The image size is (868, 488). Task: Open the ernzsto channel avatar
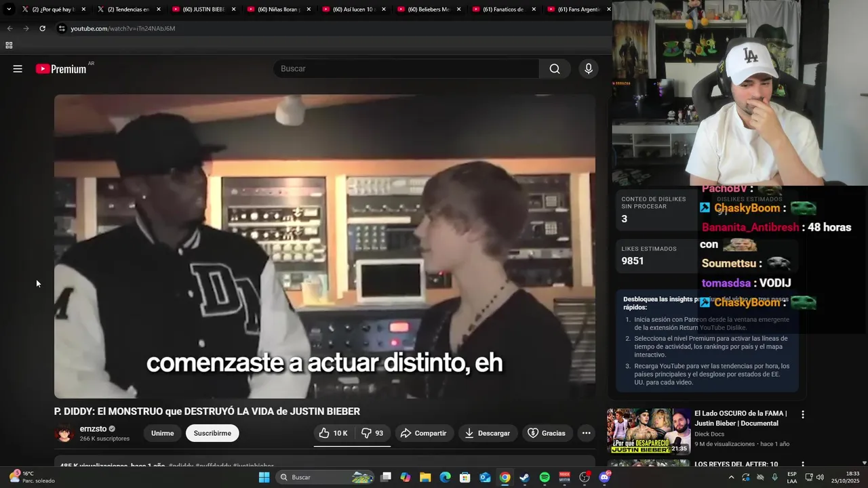64,433
